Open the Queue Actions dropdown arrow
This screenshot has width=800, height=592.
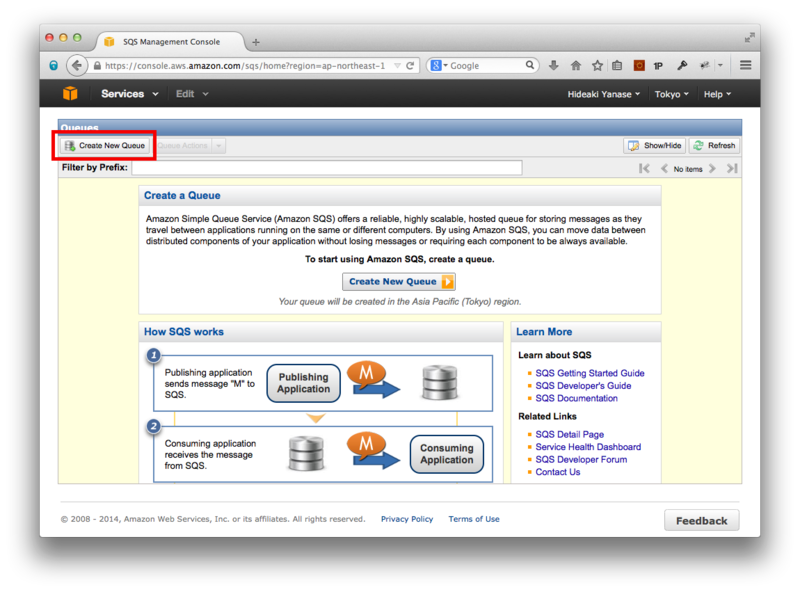pos(219,146)
